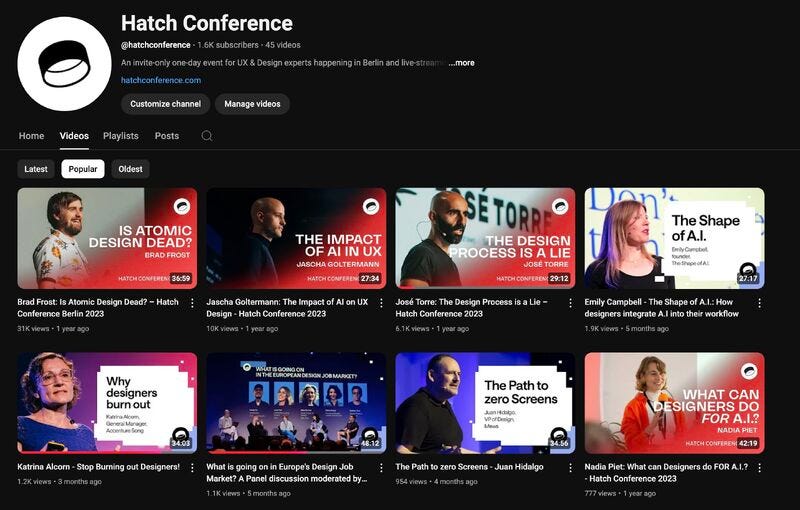Play The Shape of A.I. thumbnail
This screenshot has height=510, width=800.
tap(674, 238)
